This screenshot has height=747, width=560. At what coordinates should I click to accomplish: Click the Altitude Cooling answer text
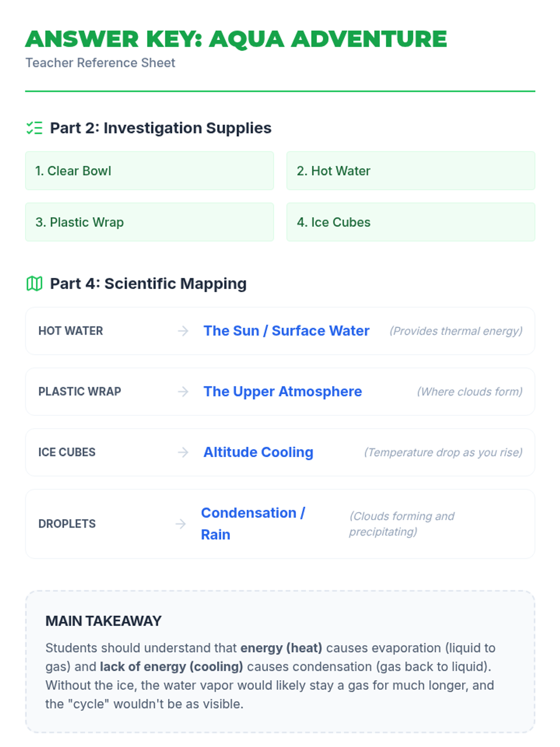point(258,452)
